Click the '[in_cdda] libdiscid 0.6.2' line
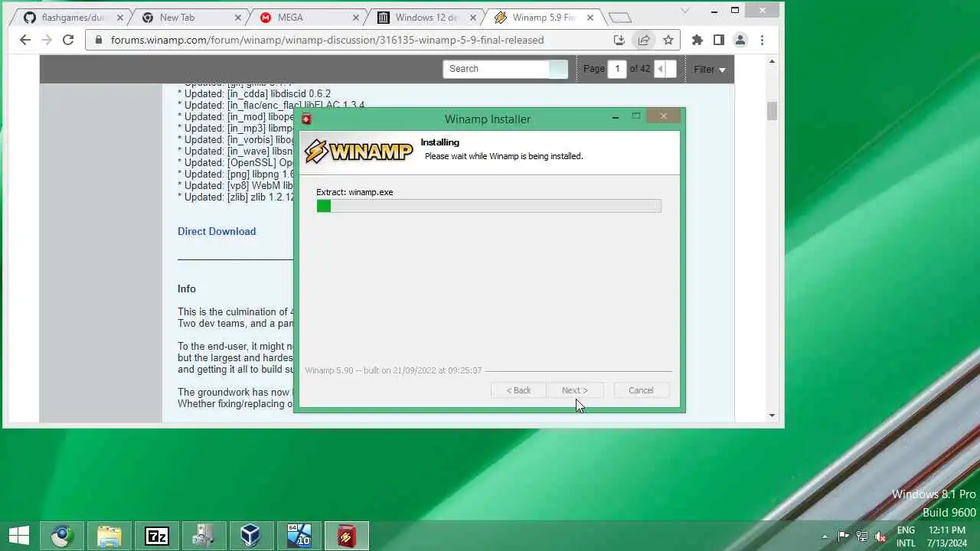 tap(254, 93)
